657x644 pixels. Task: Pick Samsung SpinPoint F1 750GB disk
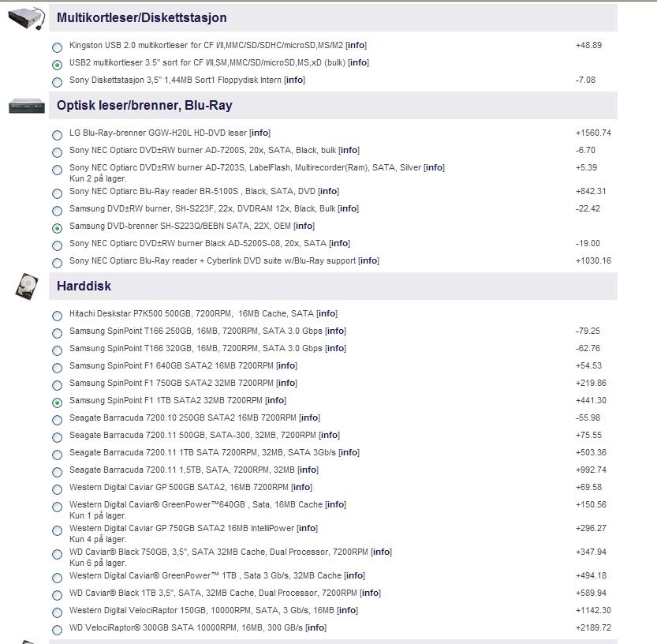coord(57,385)
